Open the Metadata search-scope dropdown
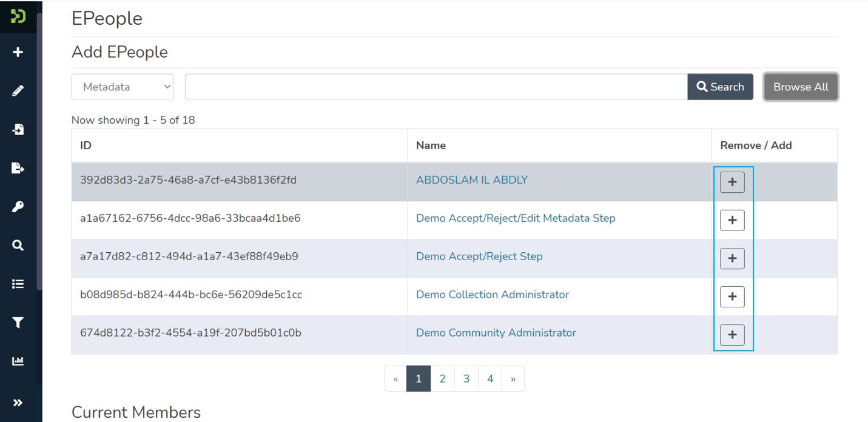The width and height of the screenshot is (868, 422). click(123, 87)
